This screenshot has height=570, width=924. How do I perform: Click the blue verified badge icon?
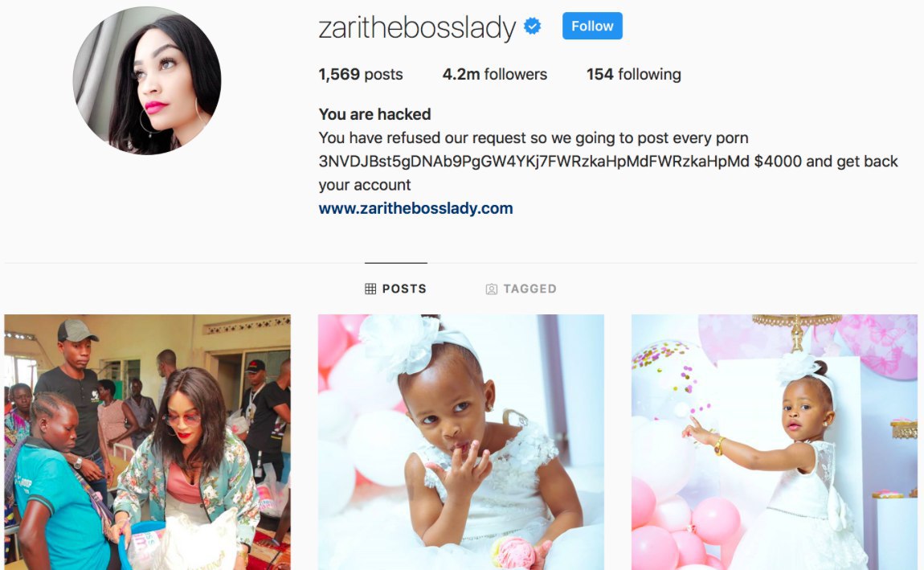pos(533,26)
